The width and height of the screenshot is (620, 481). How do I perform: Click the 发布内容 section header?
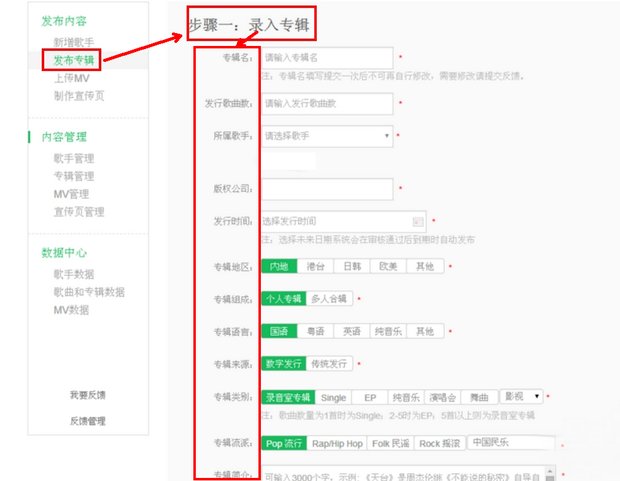64,21
